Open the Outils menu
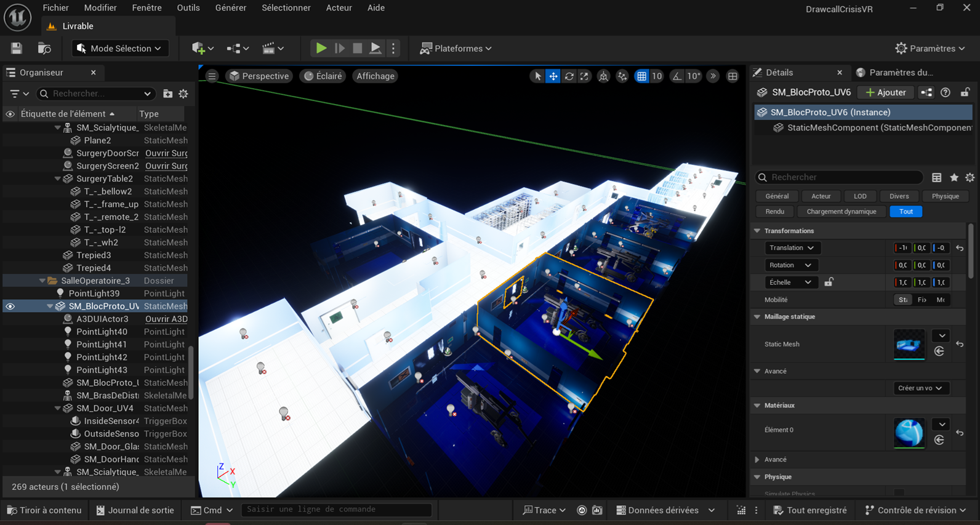Image resolution: width=980 pixels, height=525 pixels. coord(188,8)
